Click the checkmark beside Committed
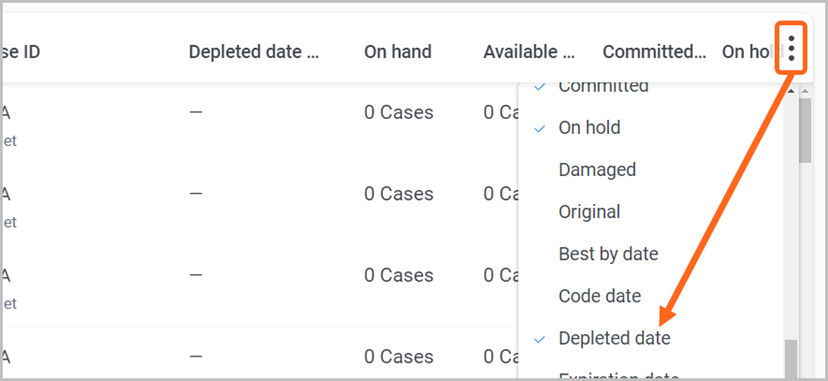 pos(539,87)
